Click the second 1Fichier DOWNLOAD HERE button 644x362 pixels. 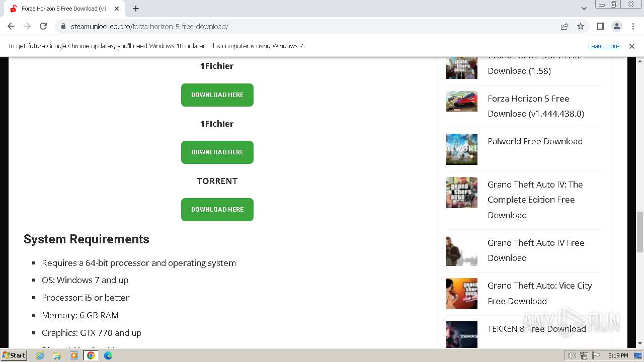click(217, 152)
